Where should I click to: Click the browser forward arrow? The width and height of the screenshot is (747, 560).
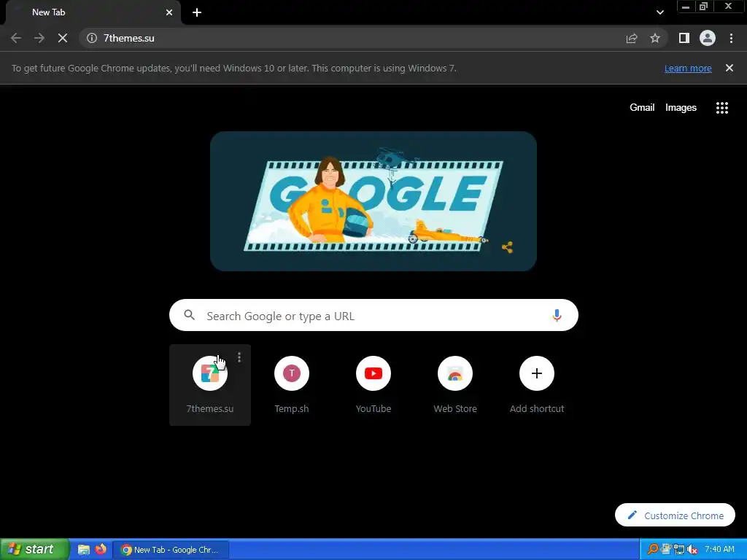[x=39, y=38]
